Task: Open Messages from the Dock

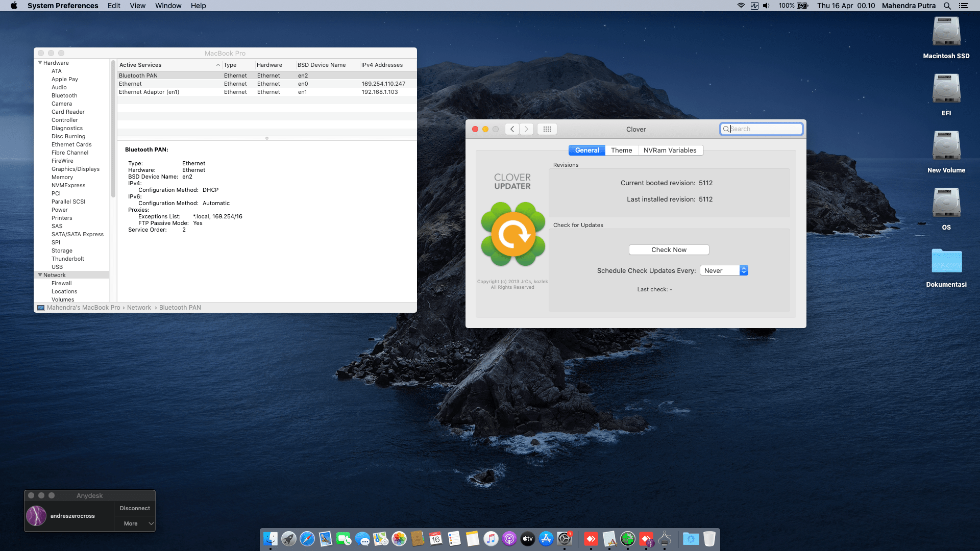Action: click(x=362, y=539)
